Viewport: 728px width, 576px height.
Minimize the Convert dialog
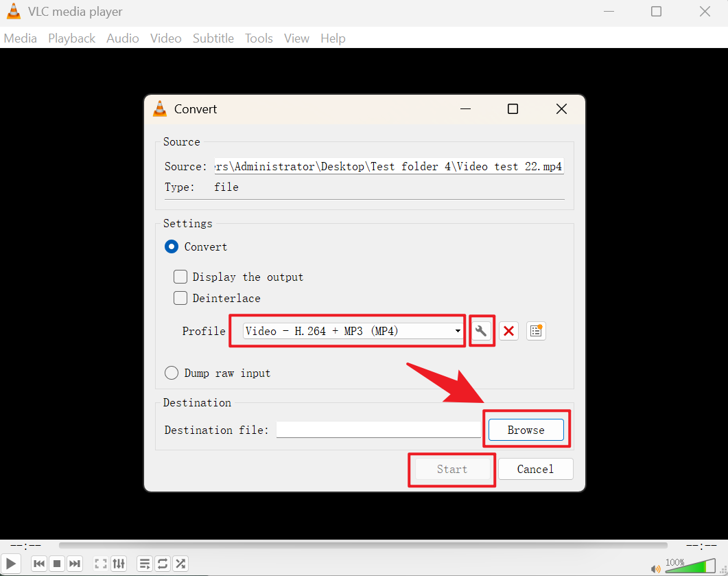pyautogui.click(x=465, y=108)
